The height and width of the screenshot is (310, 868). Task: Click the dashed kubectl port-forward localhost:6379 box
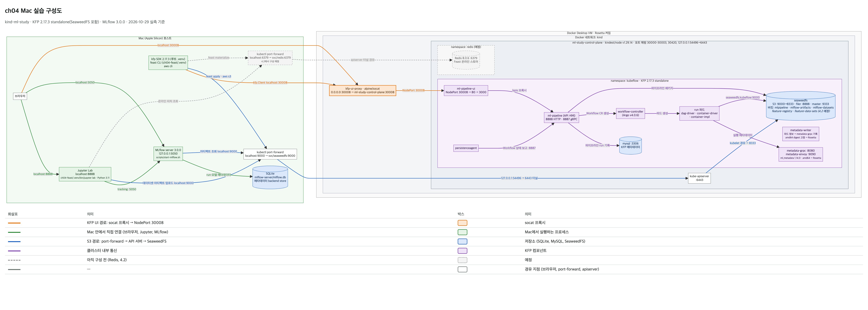coord(270,58)
